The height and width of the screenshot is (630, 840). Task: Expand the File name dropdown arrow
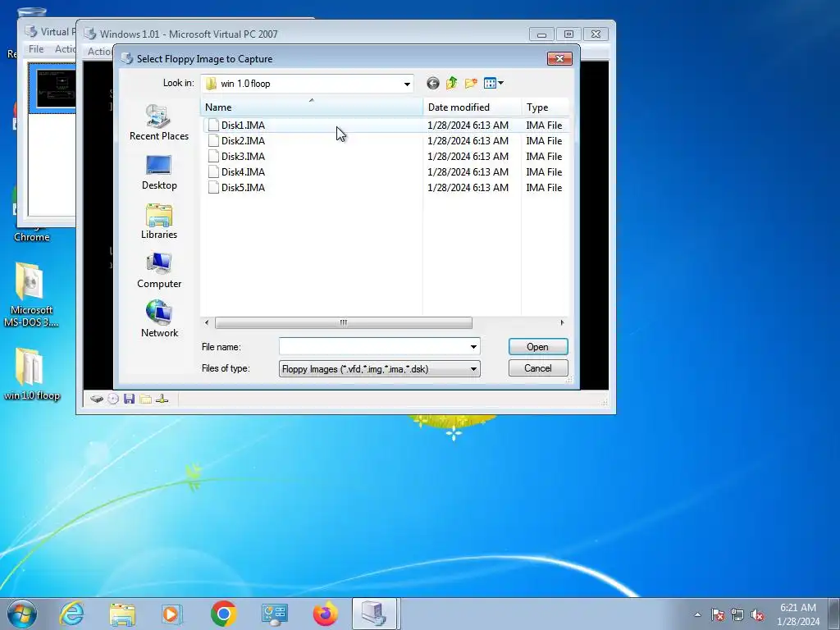(473, 347)
